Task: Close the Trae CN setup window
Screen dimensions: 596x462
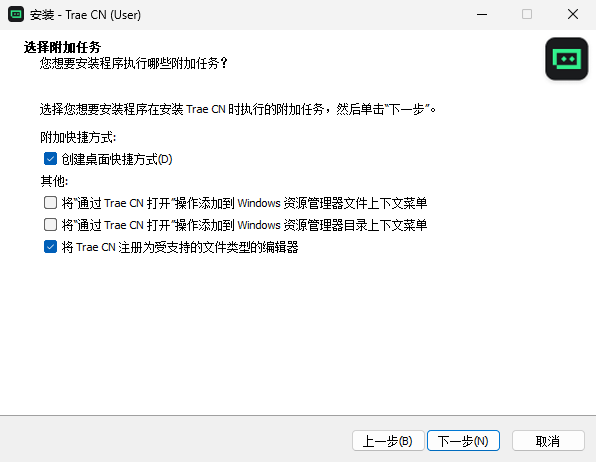Action: 573,14
